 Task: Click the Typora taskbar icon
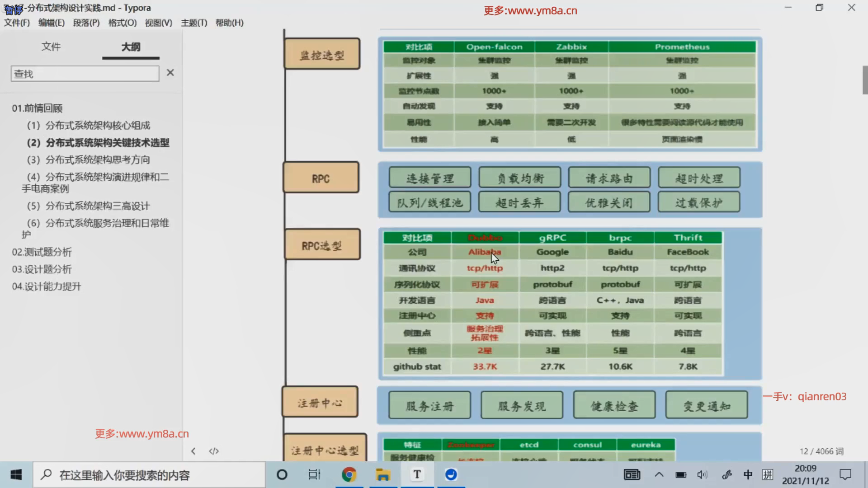pos(417,474)
